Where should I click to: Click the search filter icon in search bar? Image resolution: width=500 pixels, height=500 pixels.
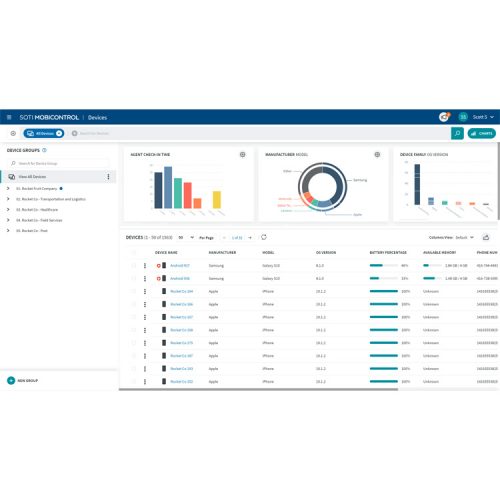tap(75, 133)
